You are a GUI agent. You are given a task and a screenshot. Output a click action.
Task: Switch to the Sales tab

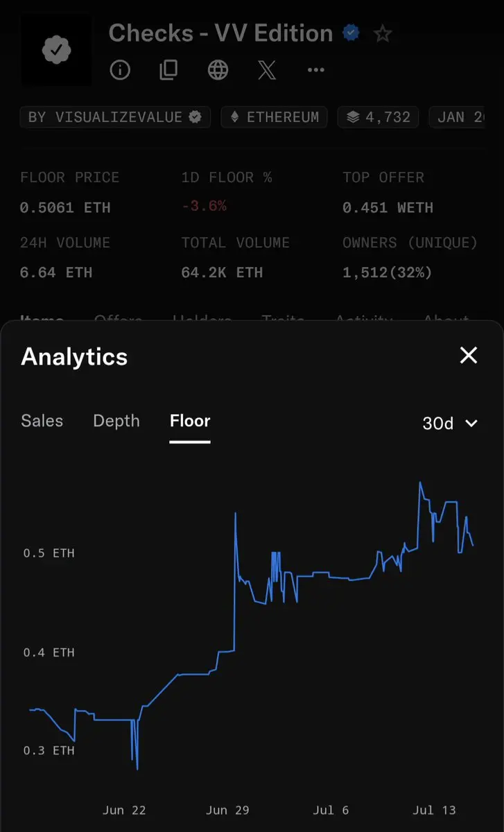(x=42, y=421)
